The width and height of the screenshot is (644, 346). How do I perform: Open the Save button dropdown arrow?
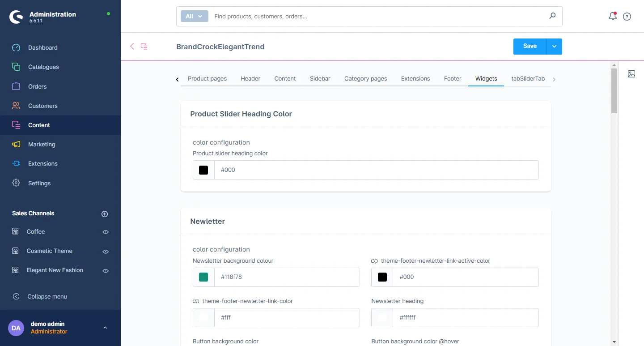point(554,47)
